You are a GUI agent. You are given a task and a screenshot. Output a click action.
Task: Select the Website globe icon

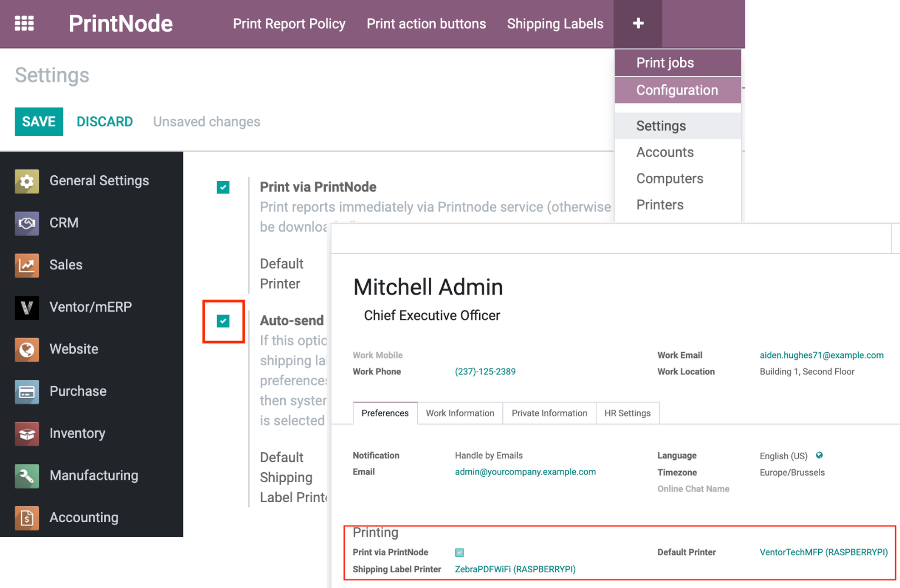click(x=26, y=349)
